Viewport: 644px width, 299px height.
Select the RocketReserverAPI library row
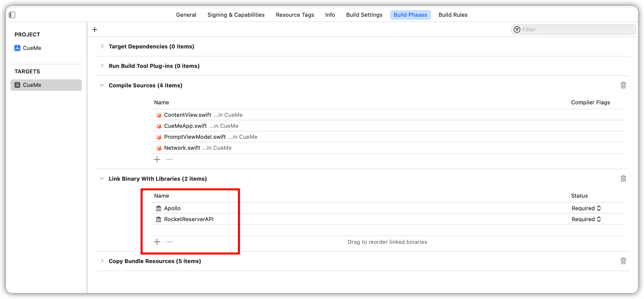click(x=388, y=219)
